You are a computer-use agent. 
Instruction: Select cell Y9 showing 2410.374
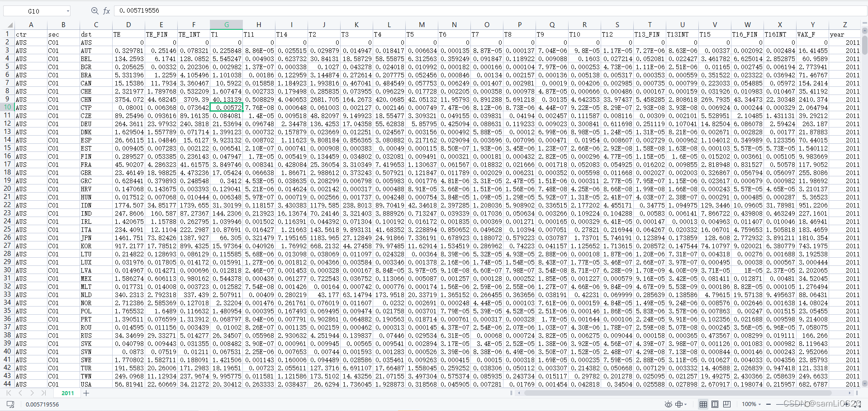pos(812,99)
